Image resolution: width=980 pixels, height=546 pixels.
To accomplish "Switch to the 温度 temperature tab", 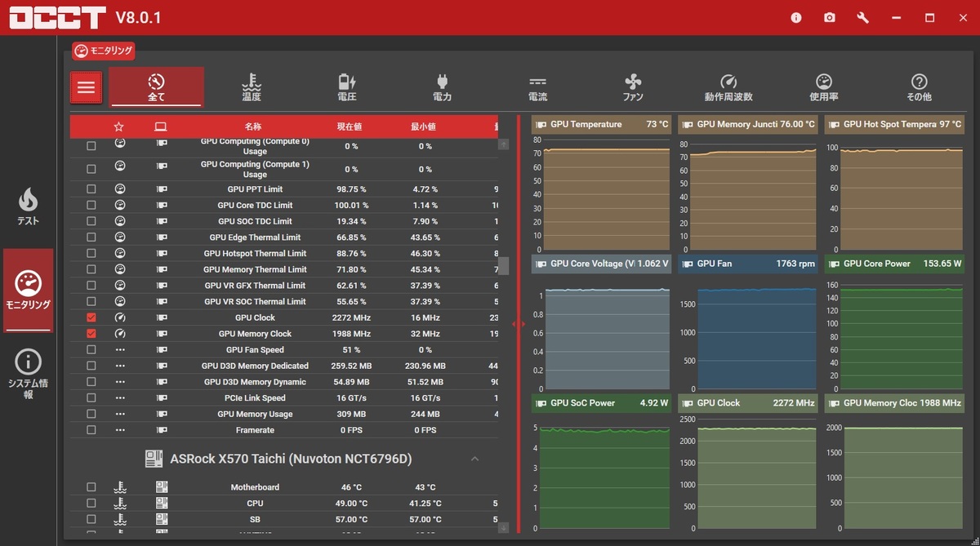I will coord(252,87).
